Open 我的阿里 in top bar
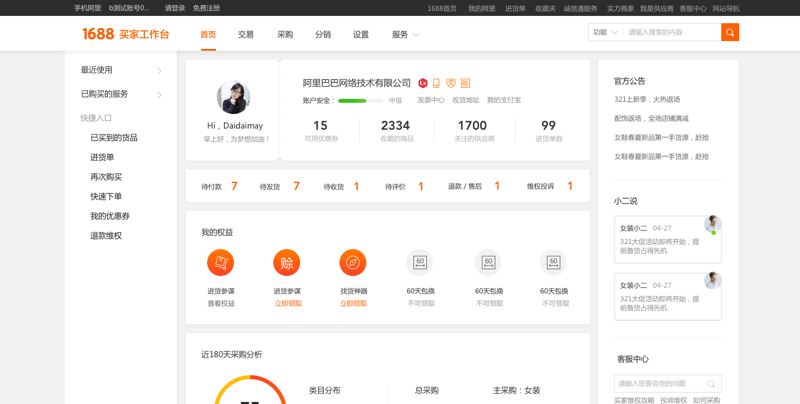Viewport: 800px width, 404px height. click(x=482, y=8)
